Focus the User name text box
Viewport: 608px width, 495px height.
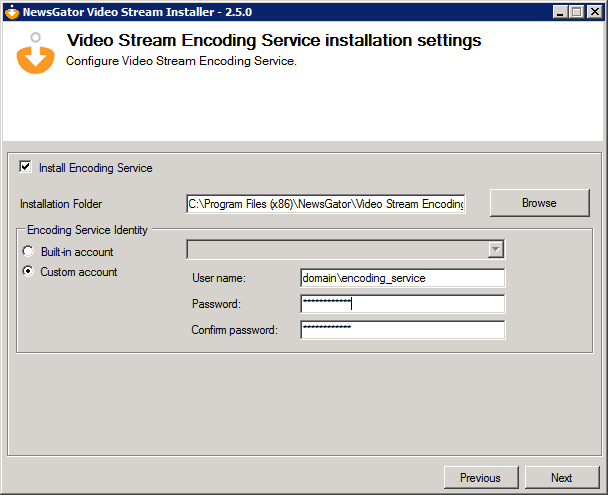click(x=402, y=278)
